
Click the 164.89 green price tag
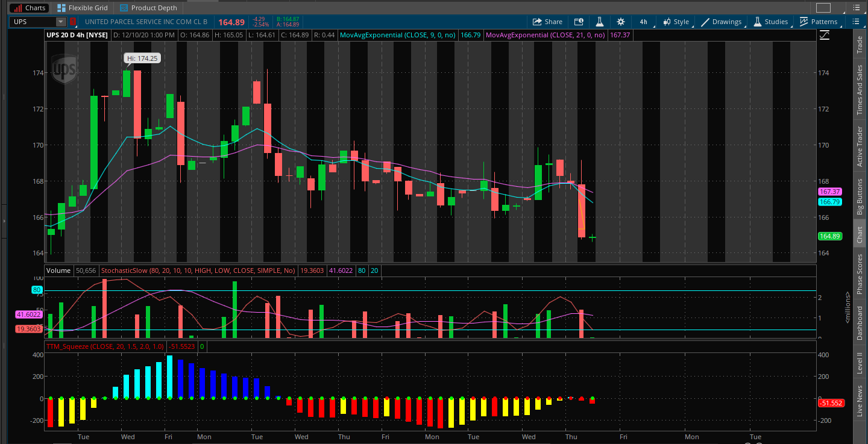(829, 236)
